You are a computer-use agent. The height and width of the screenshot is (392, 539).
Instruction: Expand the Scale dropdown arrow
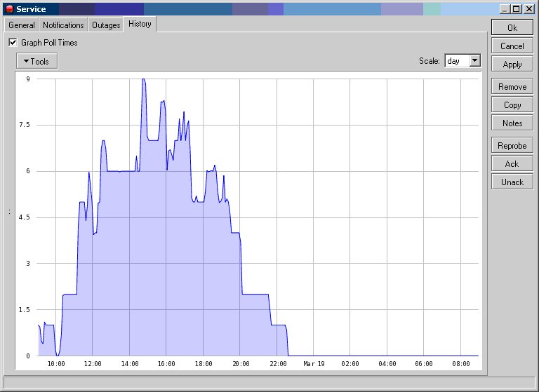click(474, 61)
